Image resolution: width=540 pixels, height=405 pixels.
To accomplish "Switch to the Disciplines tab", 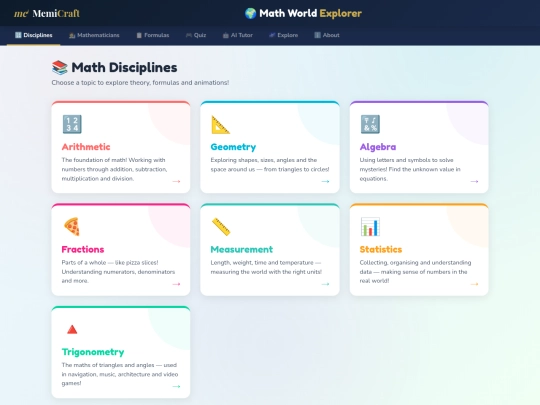I will coord(33,35).
